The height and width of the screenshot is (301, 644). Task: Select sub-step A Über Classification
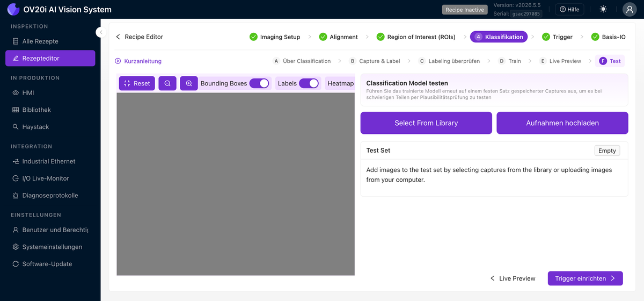302,61
